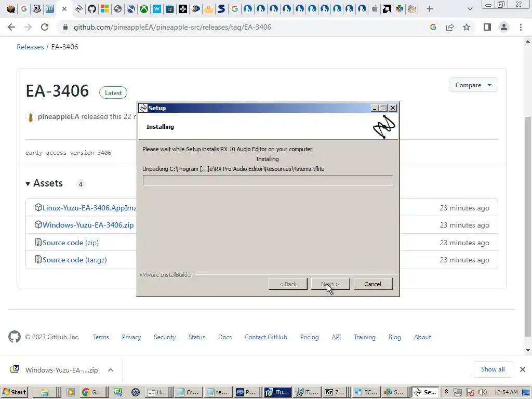Open the Contact GitHub footer link
Screen dimensions: 532x399
(x=265, y=337)
